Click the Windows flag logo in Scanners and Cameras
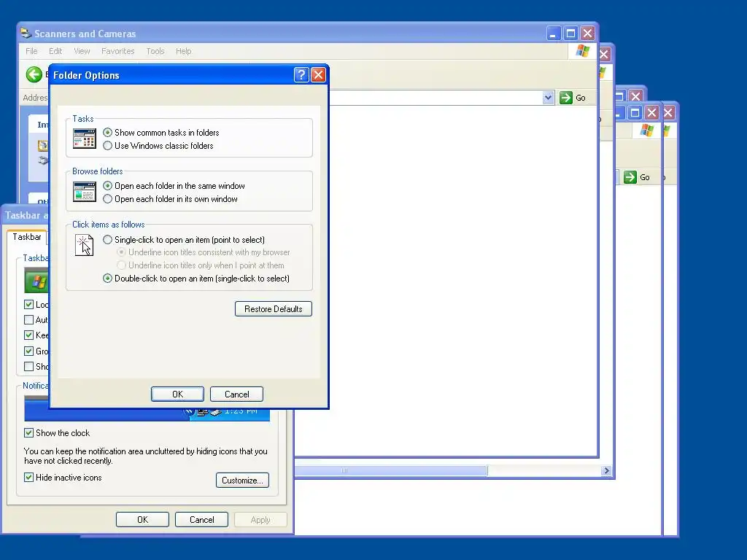747x560 pixels. [582, 51]
